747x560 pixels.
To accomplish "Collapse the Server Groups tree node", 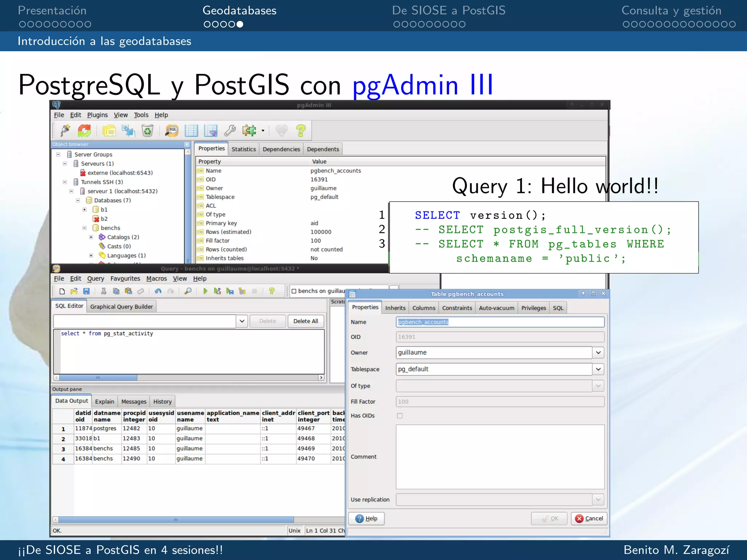I will pos(58,155).
